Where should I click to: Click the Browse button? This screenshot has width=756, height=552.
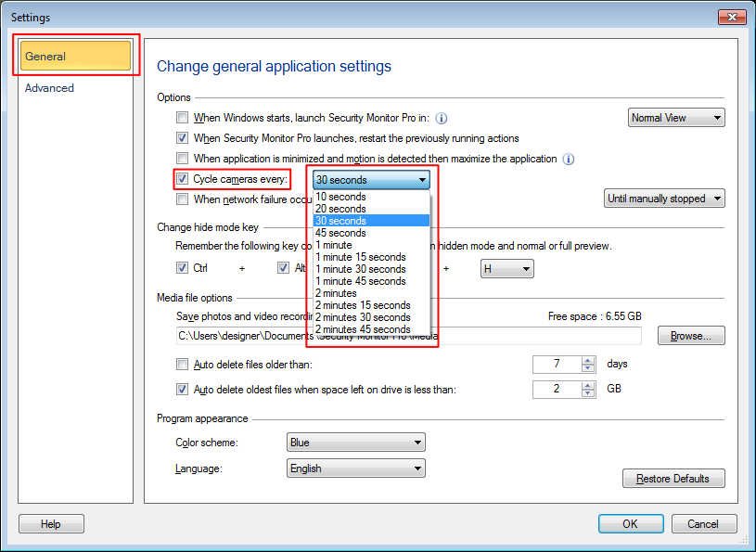(x=691, y=336)
